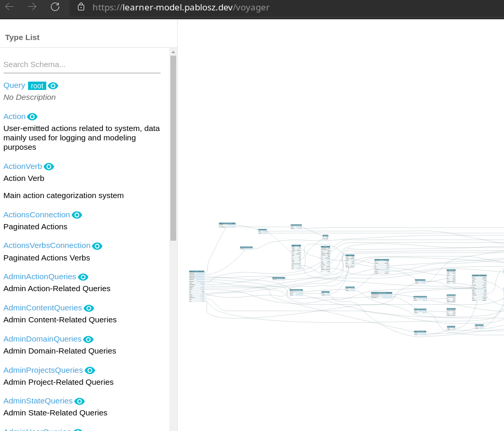Viewport: 504px width, 431px height.
Task: Click the browser back arrow
Action: point(9,7)
